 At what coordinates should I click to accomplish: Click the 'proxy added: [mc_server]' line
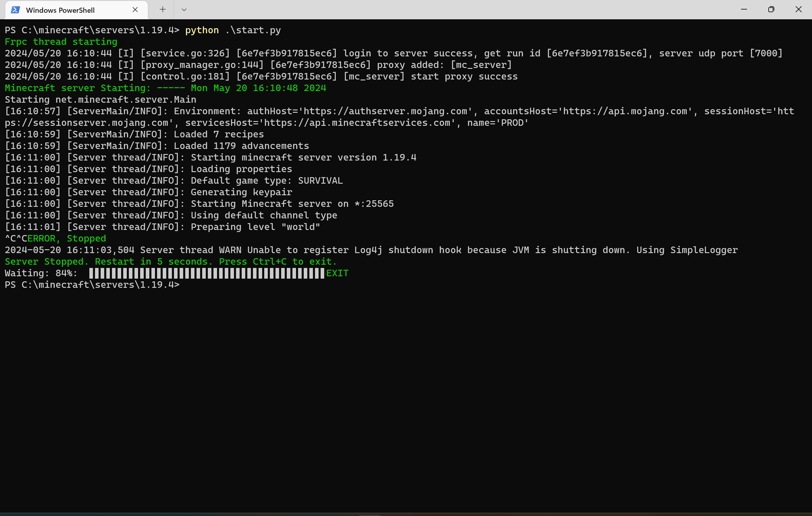click(258, 65)
